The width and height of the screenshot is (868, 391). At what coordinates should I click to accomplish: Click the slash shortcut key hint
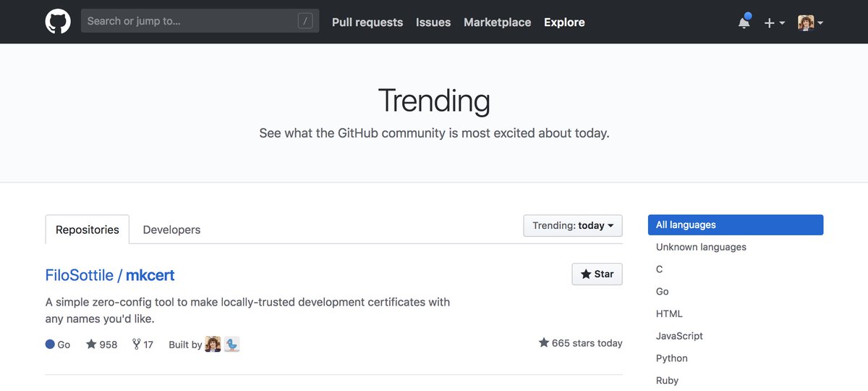[x=305, y=21]
